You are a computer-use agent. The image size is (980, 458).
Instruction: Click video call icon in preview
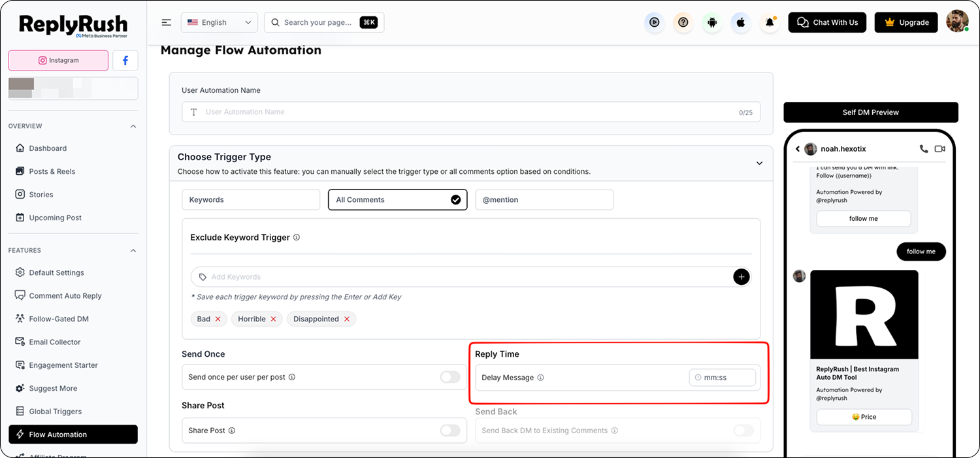(x=939, y=149)
